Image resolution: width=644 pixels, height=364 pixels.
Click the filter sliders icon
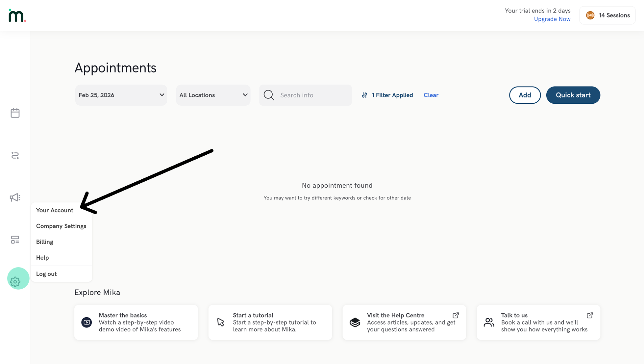[x=364, y=95]
